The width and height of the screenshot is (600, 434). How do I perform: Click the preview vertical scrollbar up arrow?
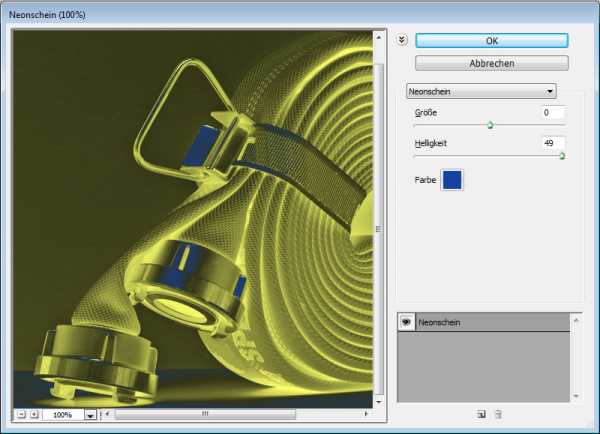(378, 36)
